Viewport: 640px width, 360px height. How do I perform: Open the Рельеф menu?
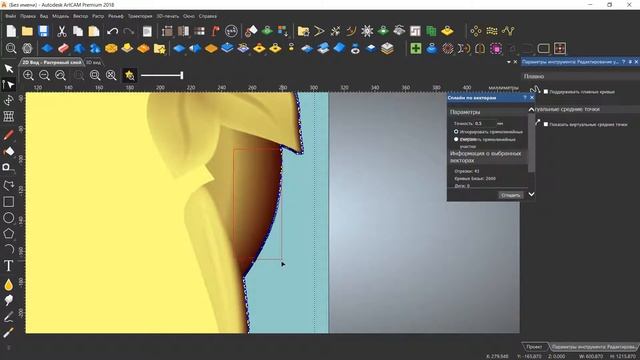point(116,16)
